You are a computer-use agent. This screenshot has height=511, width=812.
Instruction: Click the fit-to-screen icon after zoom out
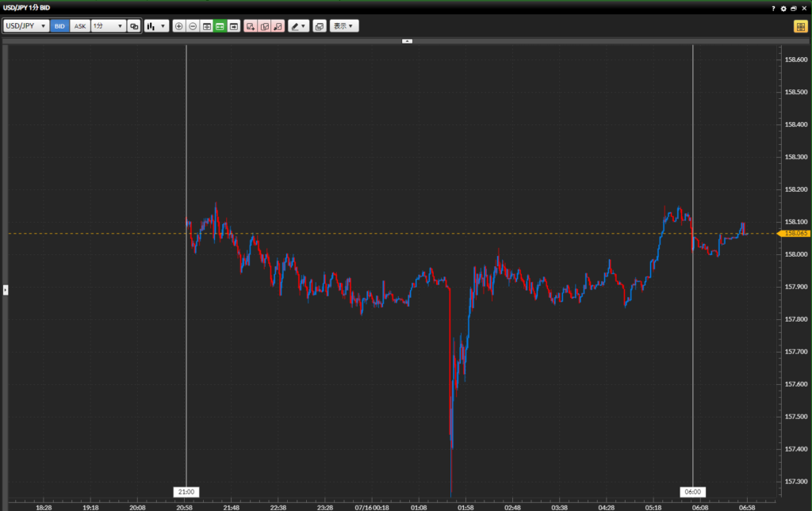click(206, 26)
